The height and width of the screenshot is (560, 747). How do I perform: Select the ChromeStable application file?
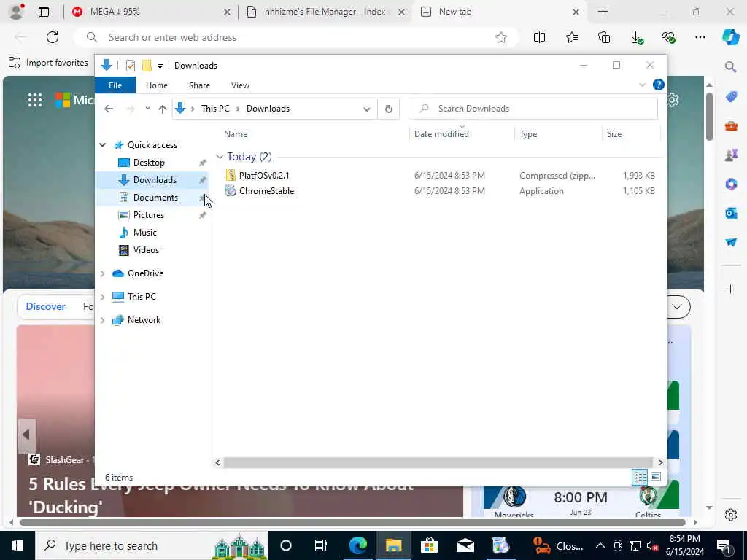(x=266, y=191)
